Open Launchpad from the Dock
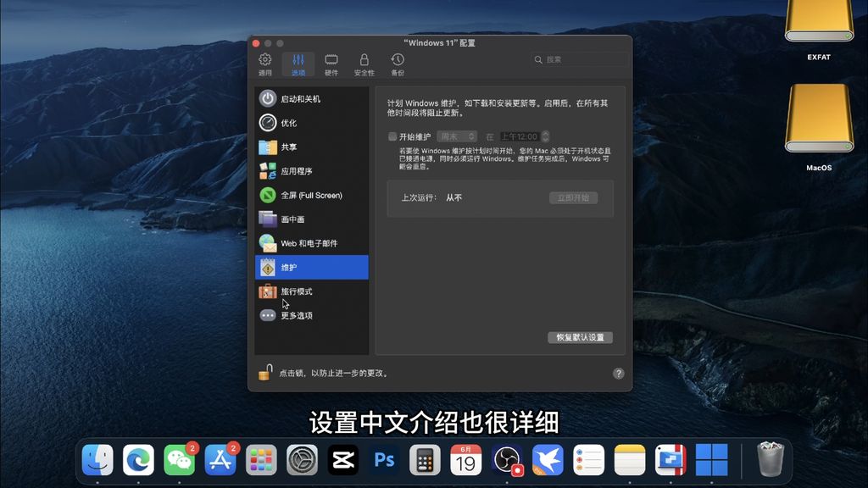 click(261, 460)
